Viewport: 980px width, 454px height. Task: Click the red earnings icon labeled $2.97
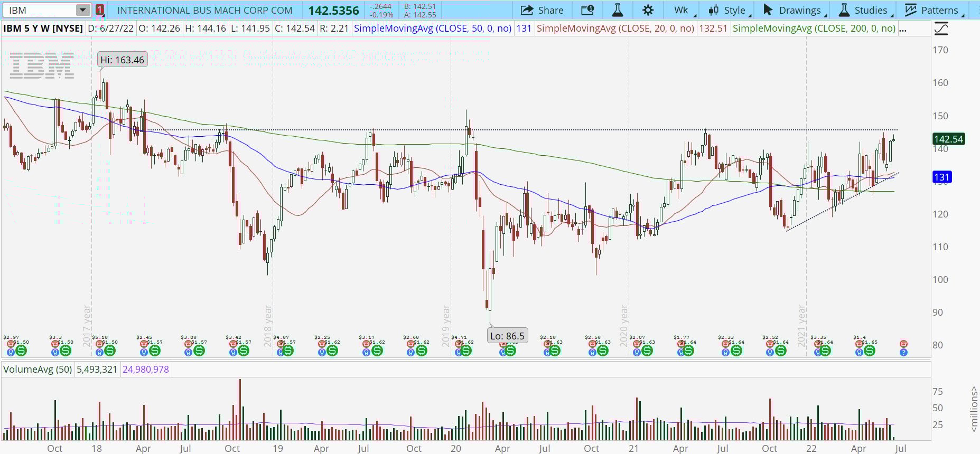click(11, 344)
